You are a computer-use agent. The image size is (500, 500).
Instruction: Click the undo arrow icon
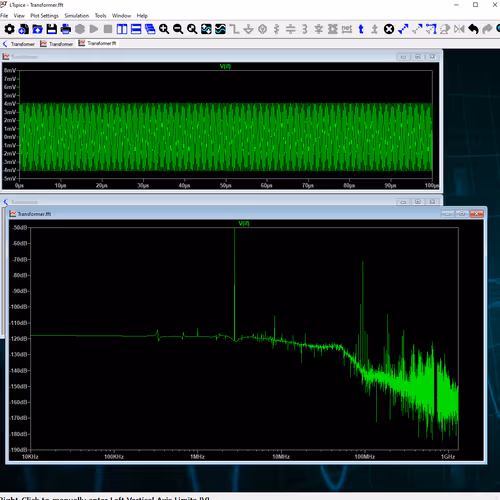[473, 29]
